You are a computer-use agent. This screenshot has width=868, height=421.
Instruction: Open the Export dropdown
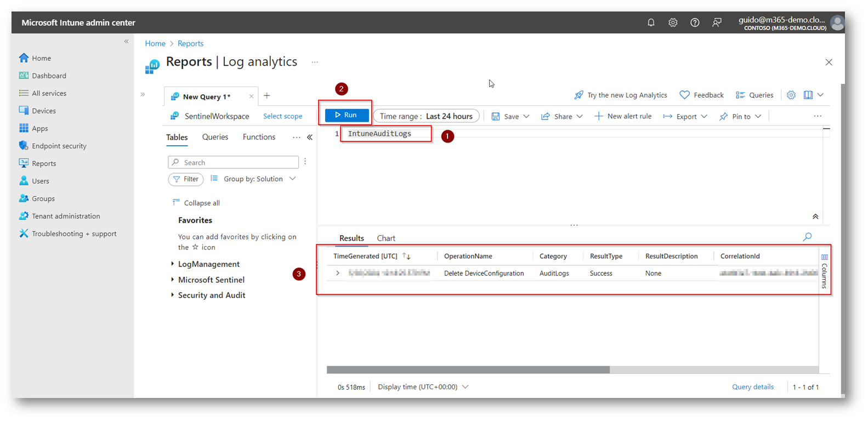pyautogui.click(x=685, y=116)
